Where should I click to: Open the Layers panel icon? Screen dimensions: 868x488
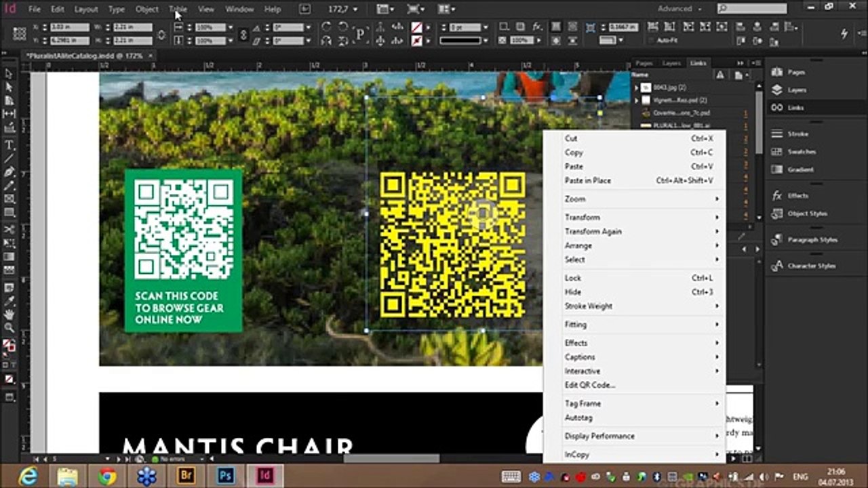point(777,89)
